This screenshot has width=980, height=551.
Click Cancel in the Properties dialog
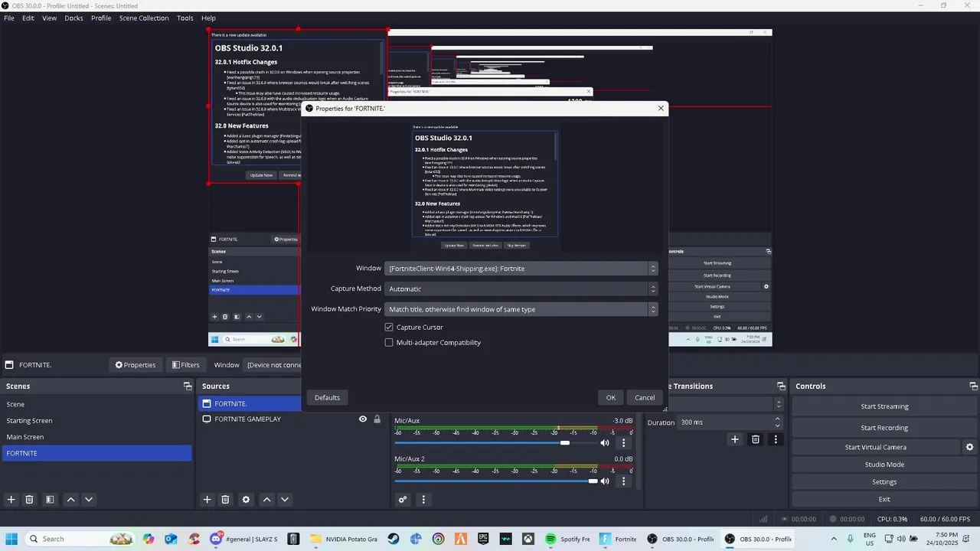[645, 397]
